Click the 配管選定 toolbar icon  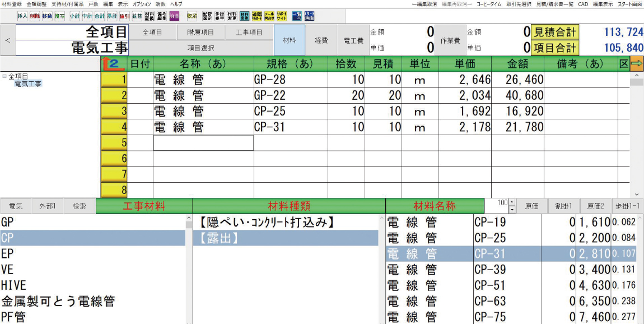pyautogui.click(x=207, y=16)
